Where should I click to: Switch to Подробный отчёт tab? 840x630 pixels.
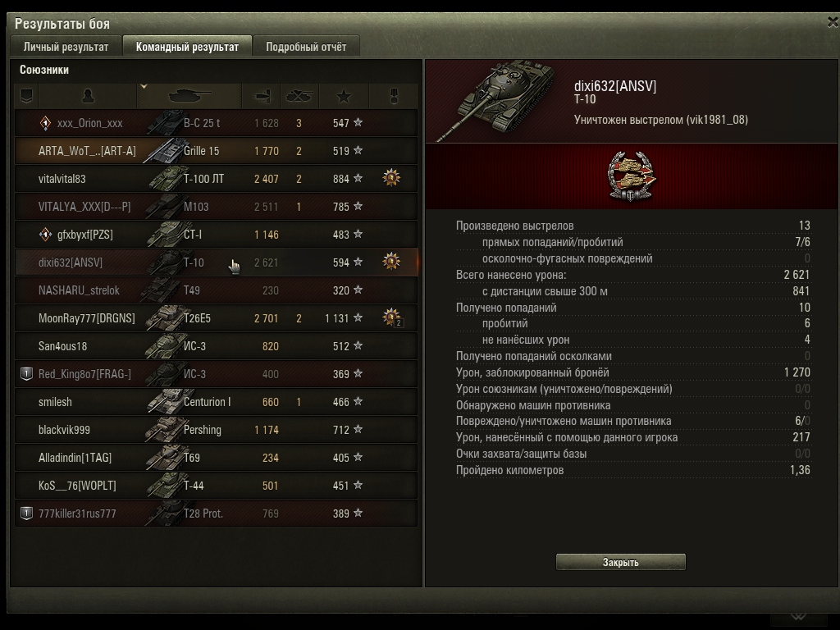click(306, 47)
